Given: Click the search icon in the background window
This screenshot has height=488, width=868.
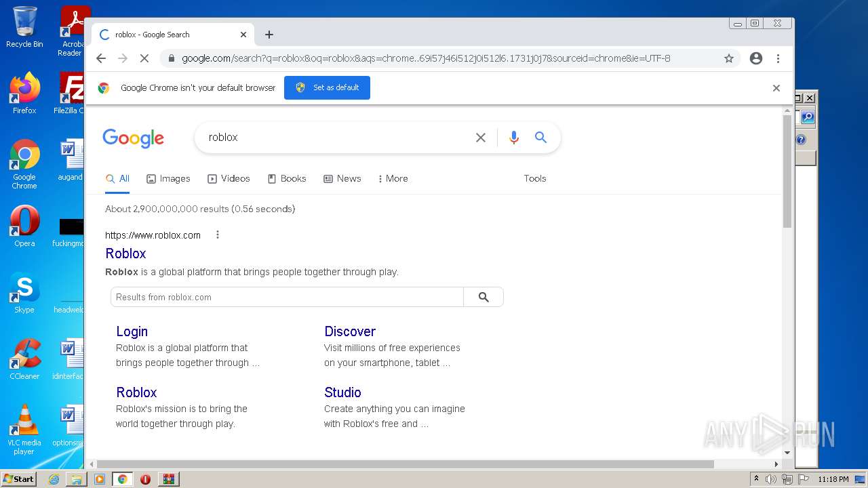Looking at the screenshot, I should pos(807,117).
